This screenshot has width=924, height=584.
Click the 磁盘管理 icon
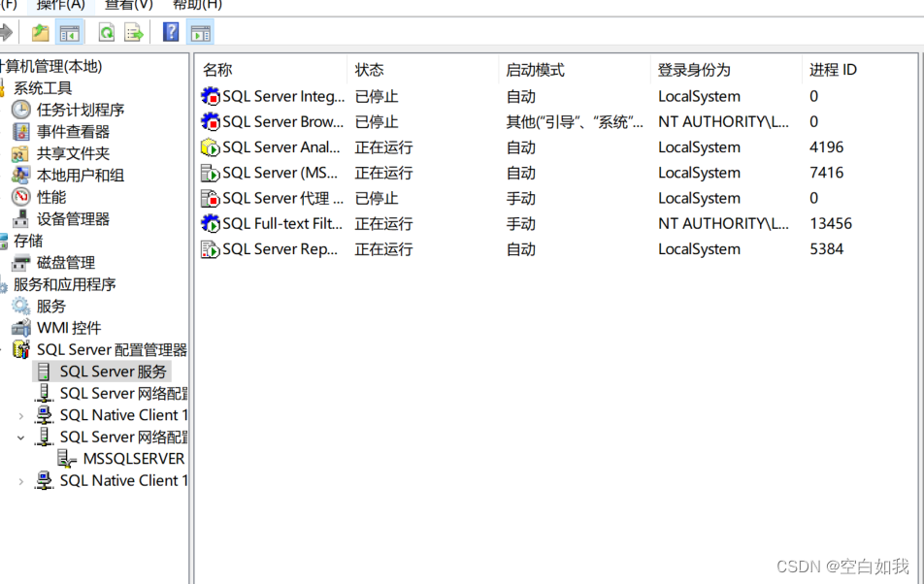[20, 263]
